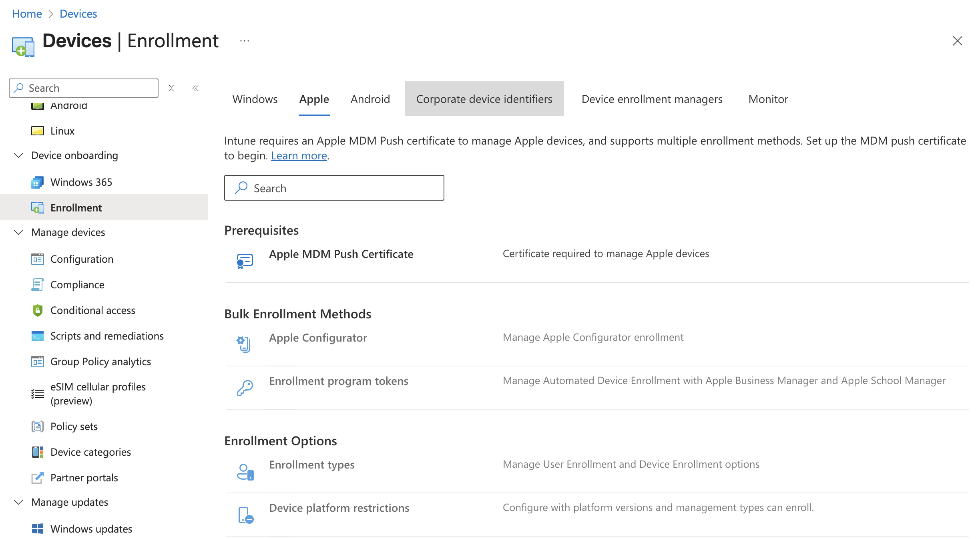Screen dimensions: 980x539
Task: Click inside the Apple enrollment search box
Action: click(334, 187)
